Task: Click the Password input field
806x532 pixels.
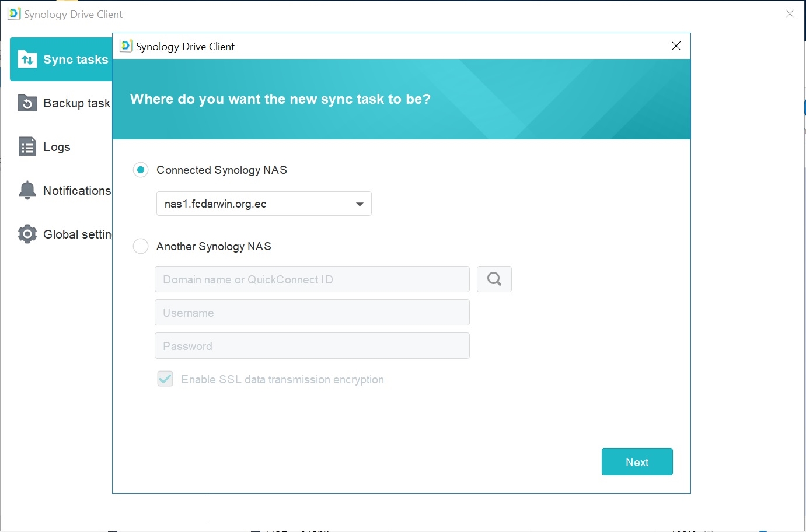Action: point(312,346)
